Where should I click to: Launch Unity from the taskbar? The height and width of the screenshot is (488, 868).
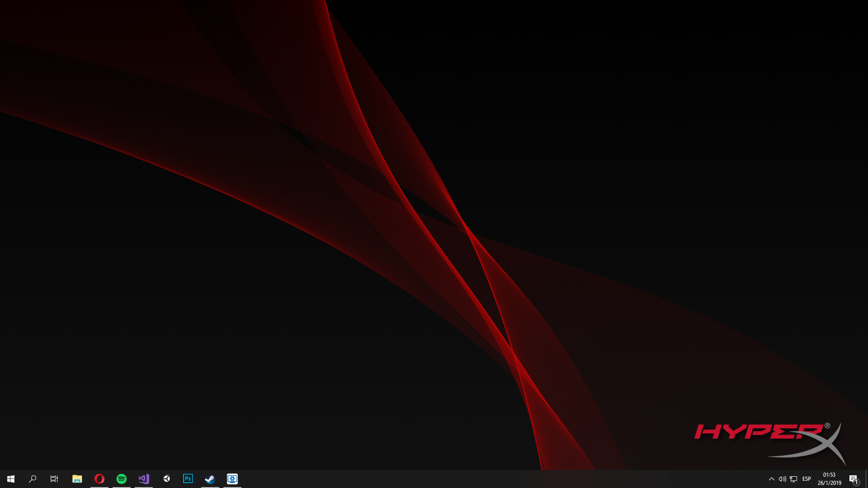click(x=166, y=479)
